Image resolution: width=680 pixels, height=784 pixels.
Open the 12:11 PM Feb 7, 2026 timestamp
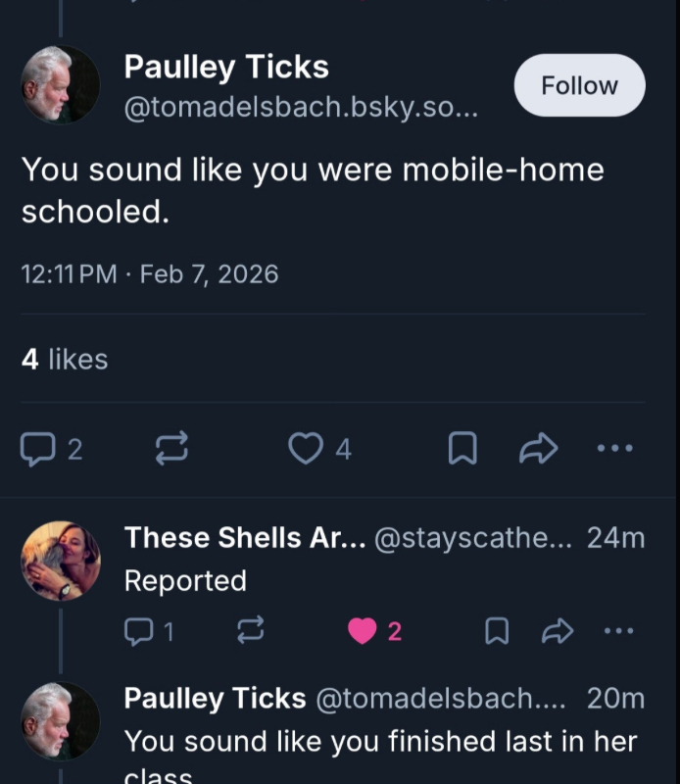pos(150,274)
